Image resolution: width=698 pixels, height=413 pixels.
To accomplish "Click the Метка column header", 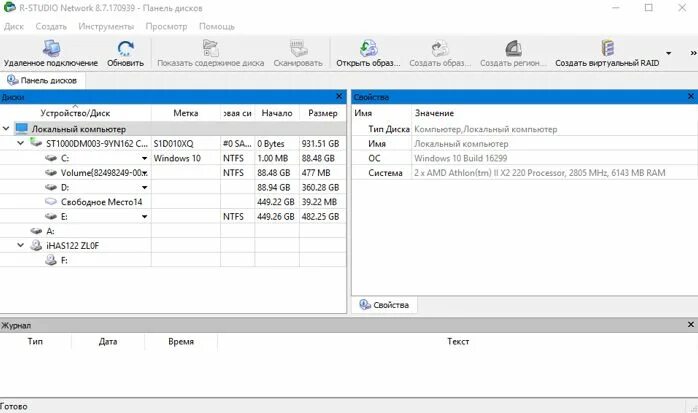I will click(x=186, y=113).
